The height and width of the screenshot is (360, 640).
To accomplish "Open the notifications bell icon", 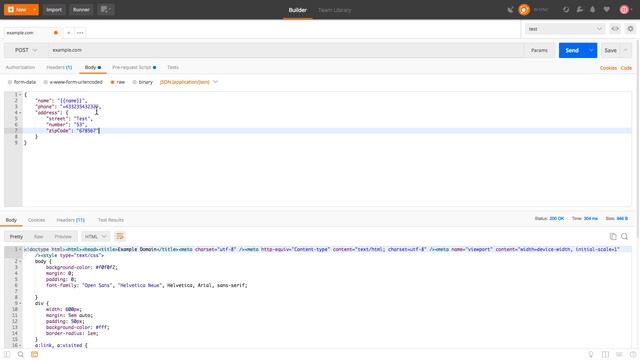I will 593,9.
